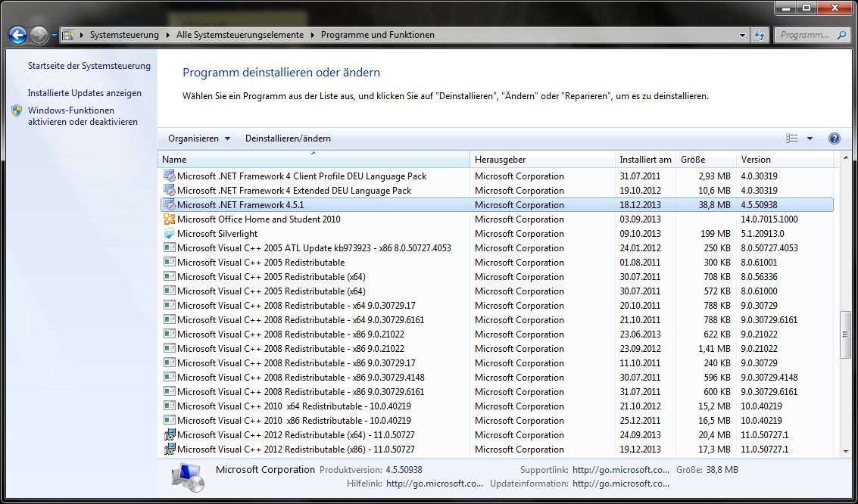Click icon of Visual C++ 2005 ATL Update
858x504 pixels.
point(169,247)
